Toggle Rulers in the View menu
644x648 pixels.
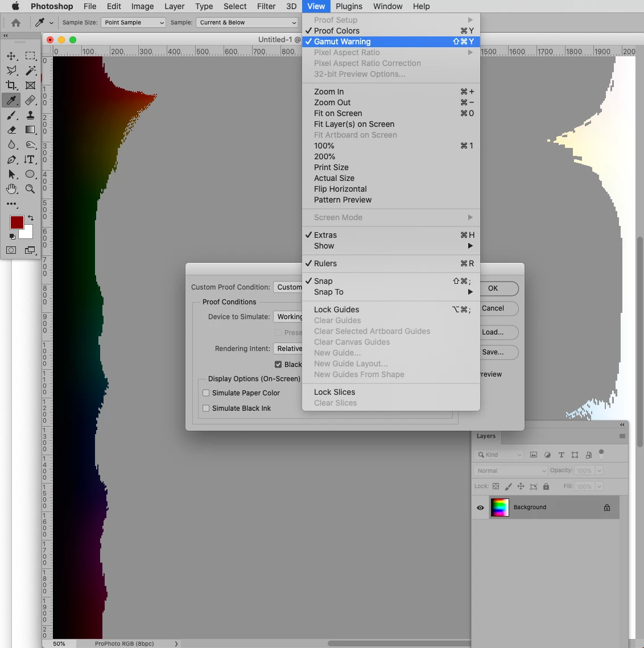[391, 263]
